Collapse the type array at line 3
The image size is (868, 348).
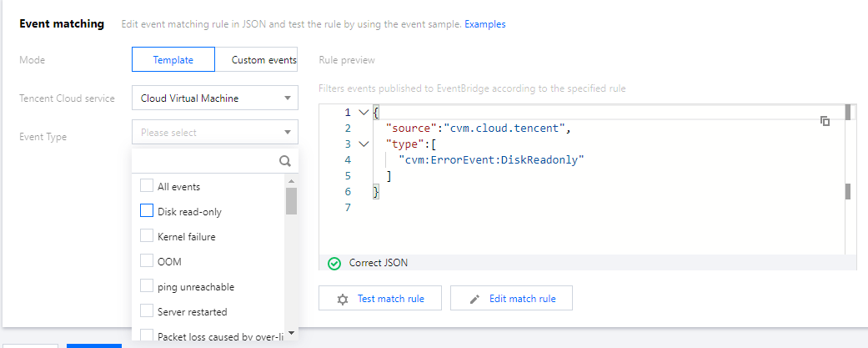click(362, 144)
